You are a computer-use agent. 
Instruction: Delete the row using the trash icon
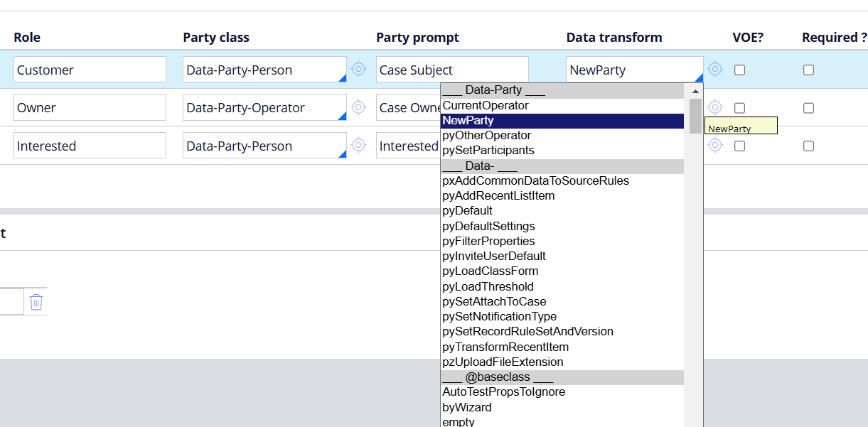[x=36, y=301]
